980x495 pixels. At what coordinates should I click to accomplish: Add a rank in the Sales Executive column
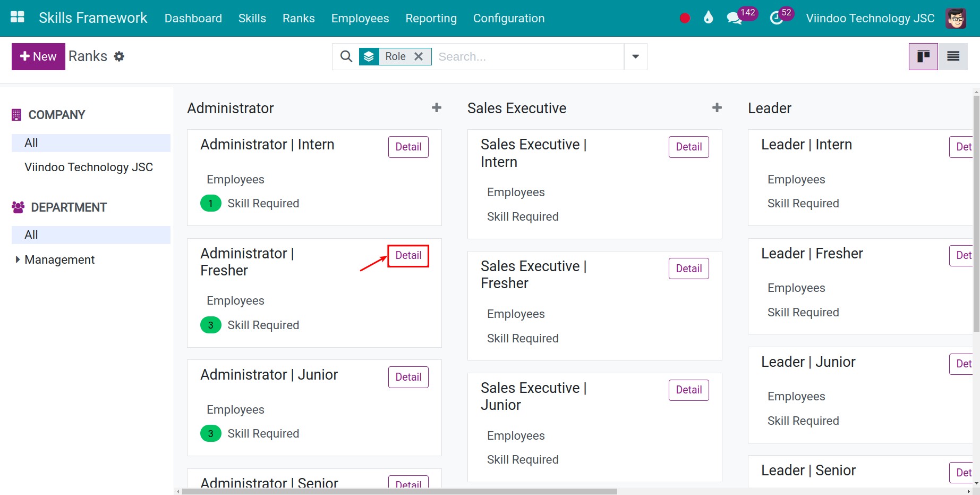[717, 108]
